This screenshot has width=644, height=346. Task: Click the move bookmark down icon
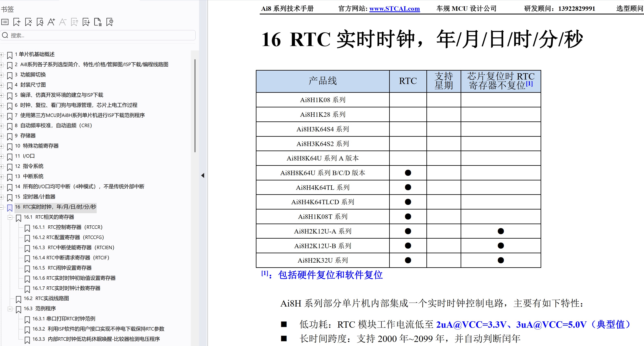86,22
